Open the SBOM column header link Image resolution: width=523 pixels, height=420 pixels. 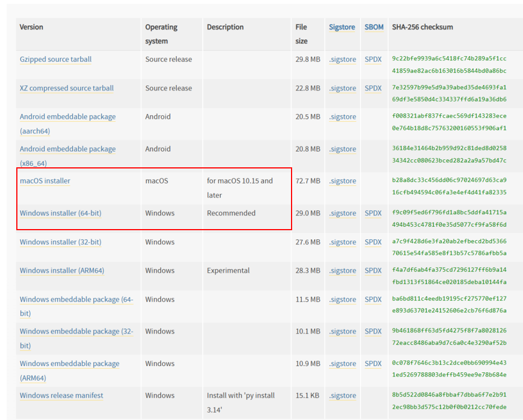374,28
